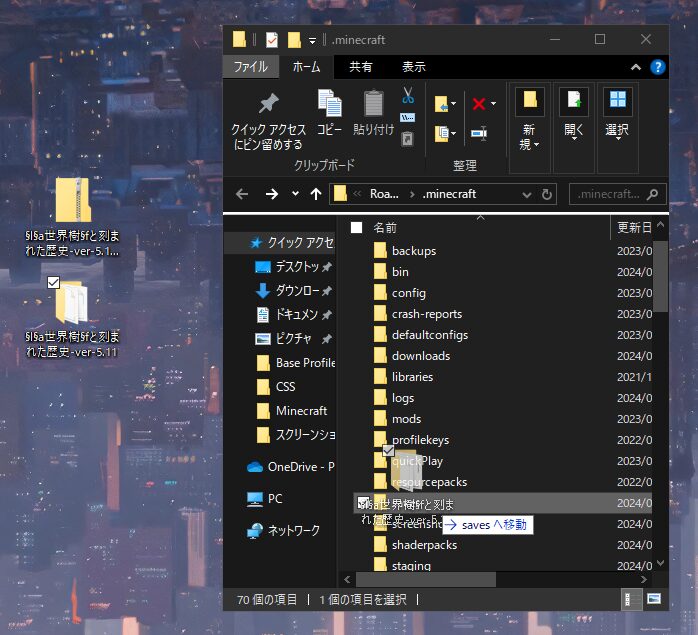Open the 表示 ribbon tab
698x635 pixels.
414,67
